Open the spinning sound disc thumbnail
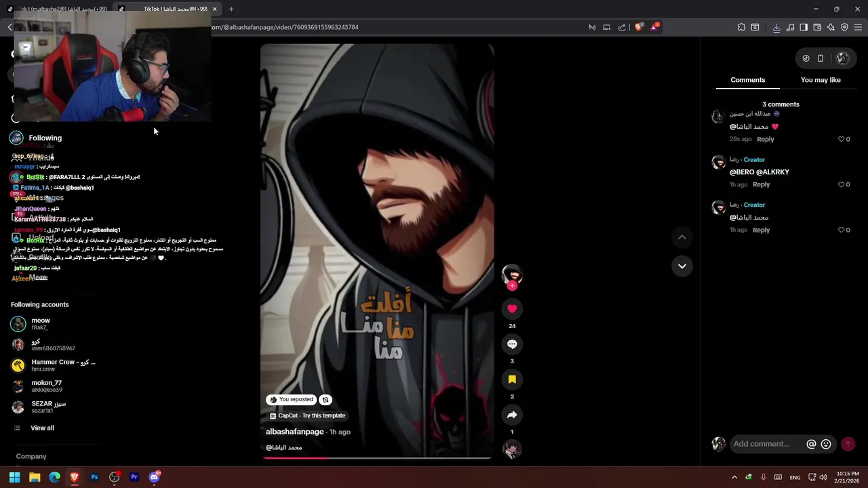This screenshot has height=488, width=868. pos(512,449)
